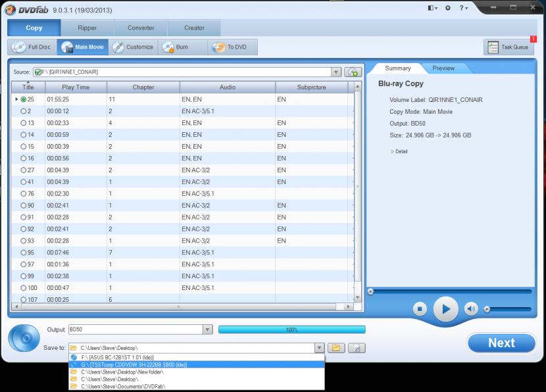Select title 14 radio button

click(x=23, y=135)
